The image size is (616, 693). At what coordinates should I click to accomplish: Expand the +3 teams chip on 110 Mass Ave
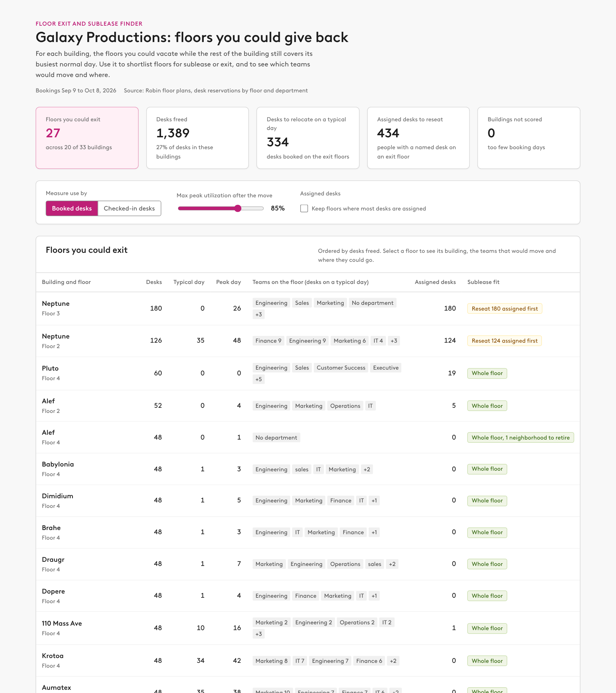(x=259, y=634)
